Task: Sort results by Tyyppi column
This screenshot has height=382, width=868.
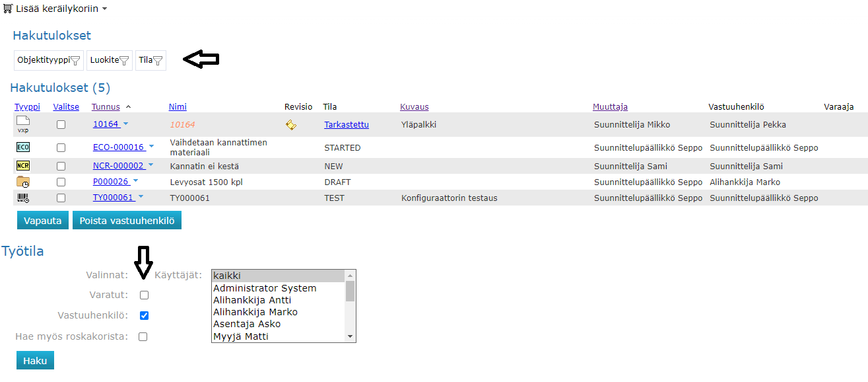Action: pos(27,106)
